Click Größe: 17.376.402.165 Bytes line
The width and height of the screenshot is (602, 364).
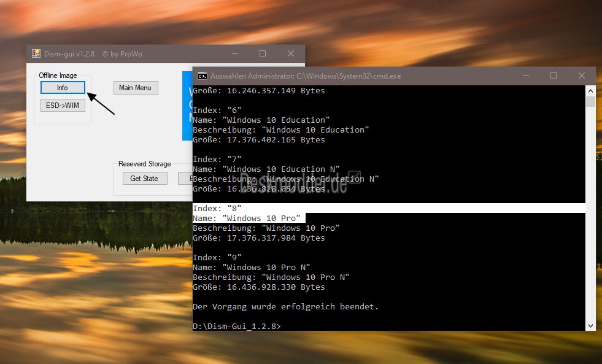[259, 140]
